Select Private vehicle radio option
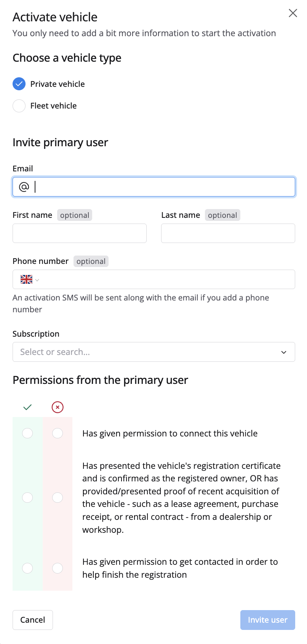 (19, 84)
